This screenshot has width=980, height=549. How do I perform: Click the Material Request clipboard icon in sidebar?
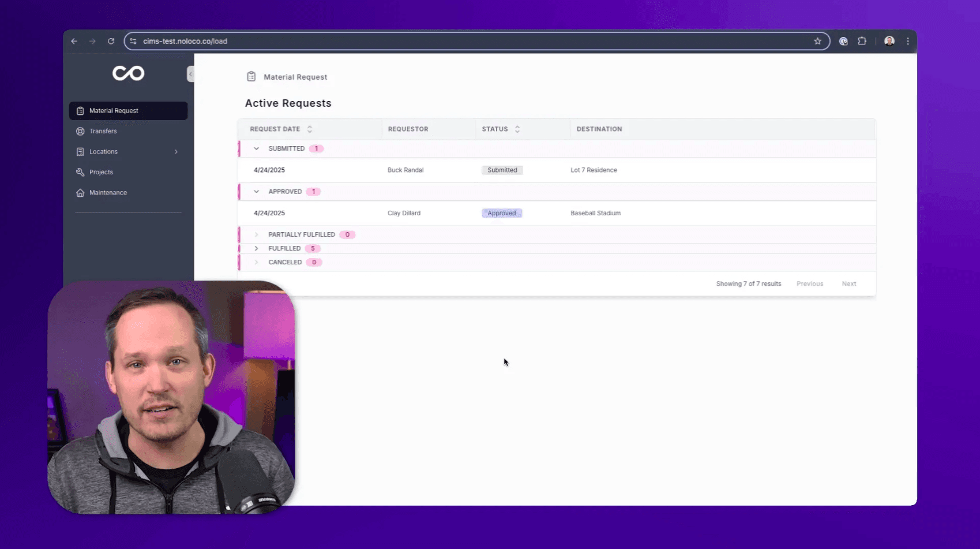tap(80, 111)
